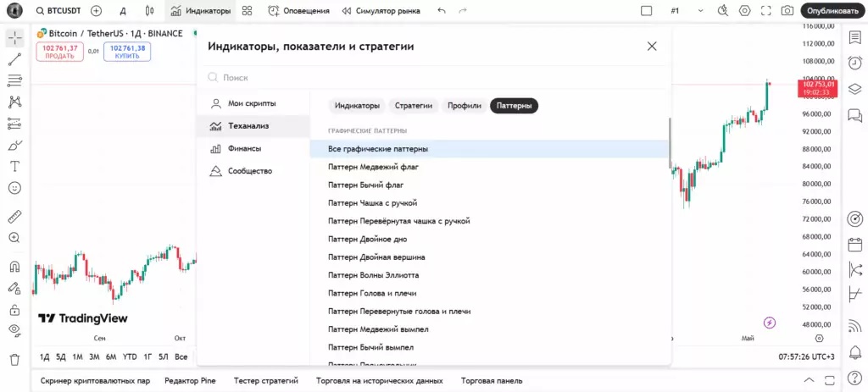Select the brush drawing tool
Image resolution: width=868 pixels, height=392 pixels.
(15, 146)
